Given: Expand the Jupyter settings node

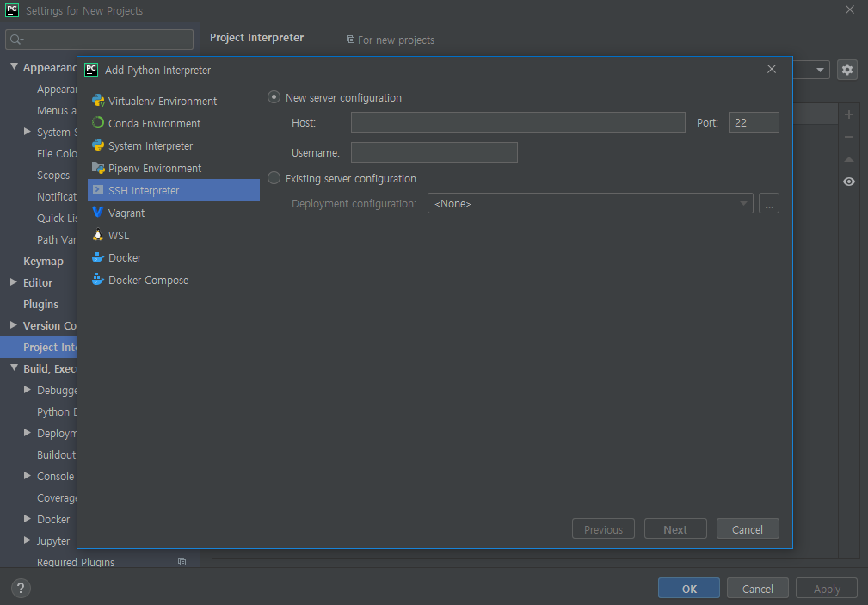Looking at the screenshot, I should click(28, 540).
